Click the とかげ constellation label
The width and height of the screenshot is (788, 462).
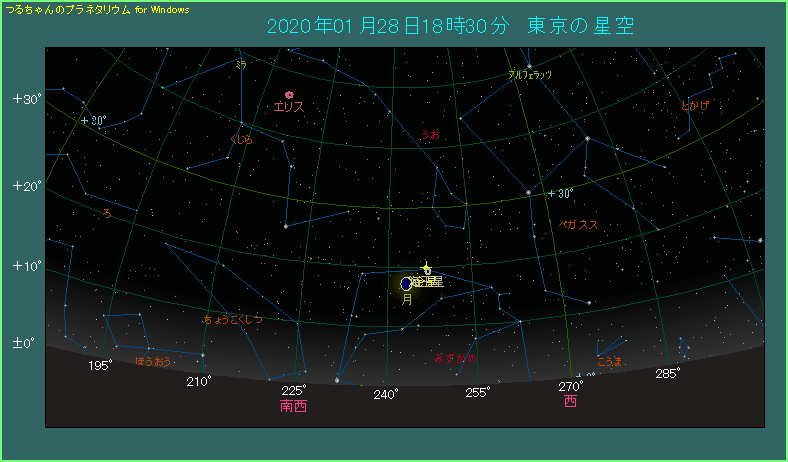click(694, 106)
